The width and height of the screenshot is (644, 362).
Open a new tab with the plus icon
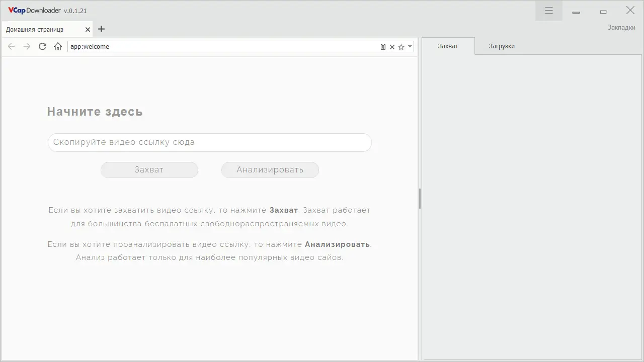tap(101, 29)
